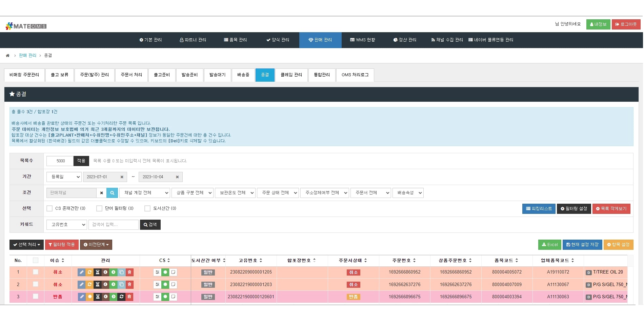Open the 배송속성 dropdown
The width and height of the screenshot is (644, 323).
(x=408, y=193)
